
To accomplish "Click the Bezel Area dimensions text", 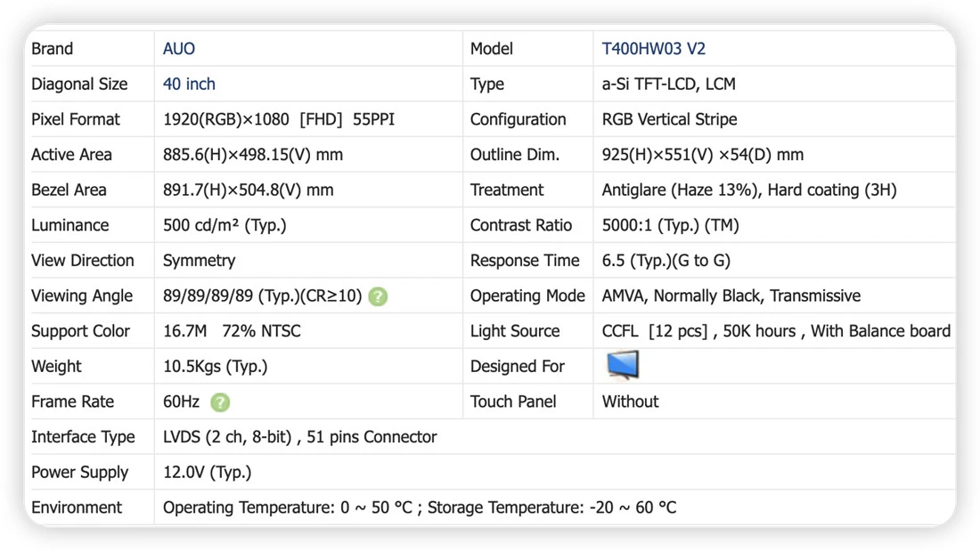I will (249, 190).
